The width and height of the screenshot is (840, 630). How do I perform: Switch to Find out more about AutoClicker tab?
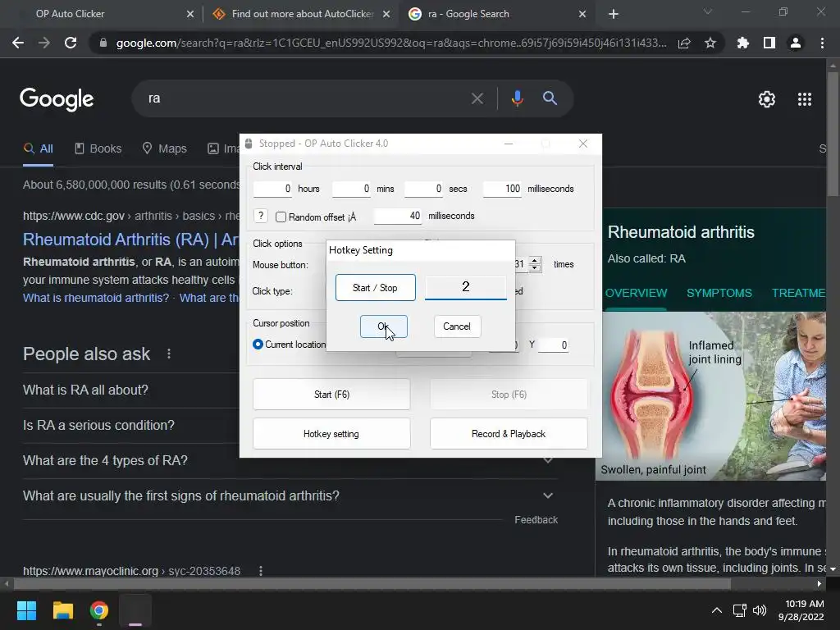(300, 14)
